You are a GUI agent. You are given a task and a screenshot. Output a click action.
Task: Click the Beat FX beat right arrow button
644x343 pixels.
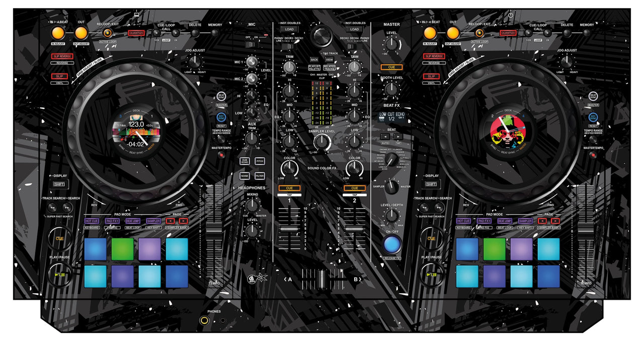point(397,136)
